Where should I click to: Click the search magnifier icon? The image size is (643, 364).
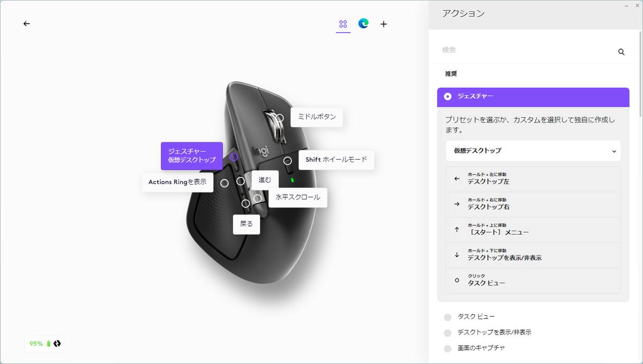click(622, 52)
